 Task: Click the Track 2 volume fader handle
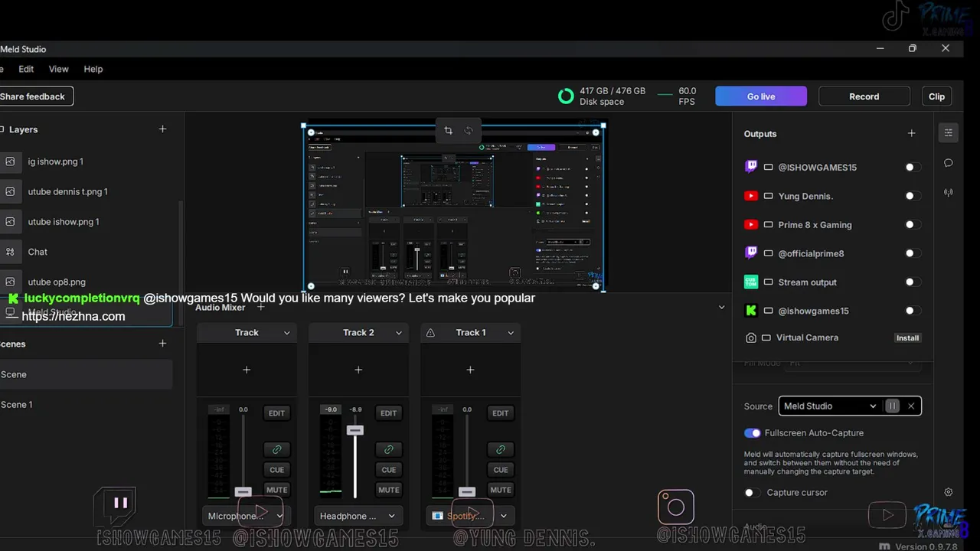(354, 431)
